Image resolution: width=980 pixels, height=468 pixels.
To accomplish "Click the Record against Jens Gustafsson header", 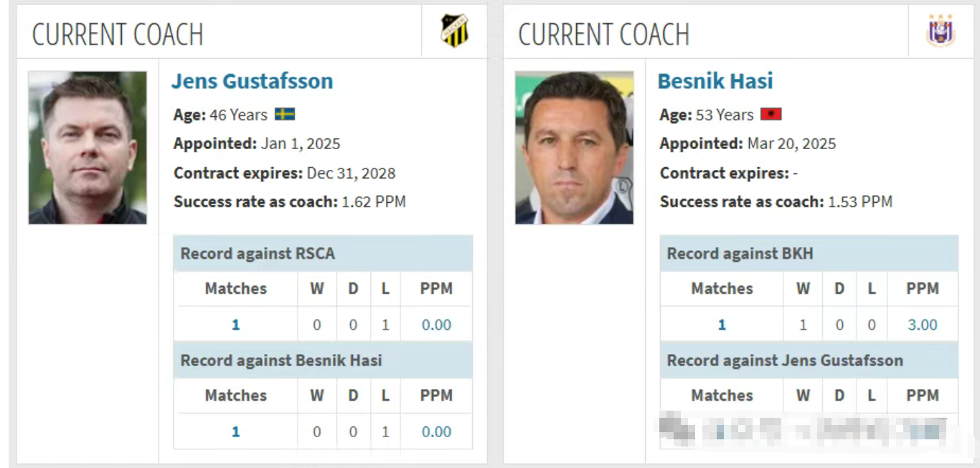I will (785, 360).
